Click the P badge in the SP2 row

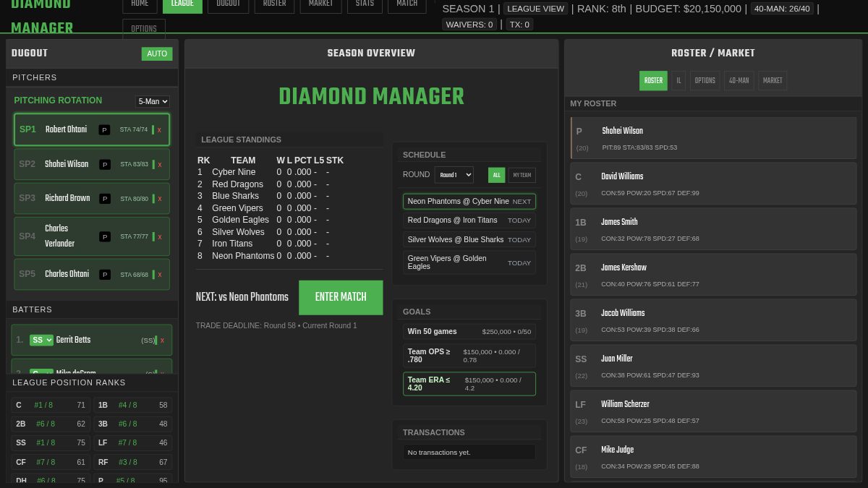coord(104,165)
